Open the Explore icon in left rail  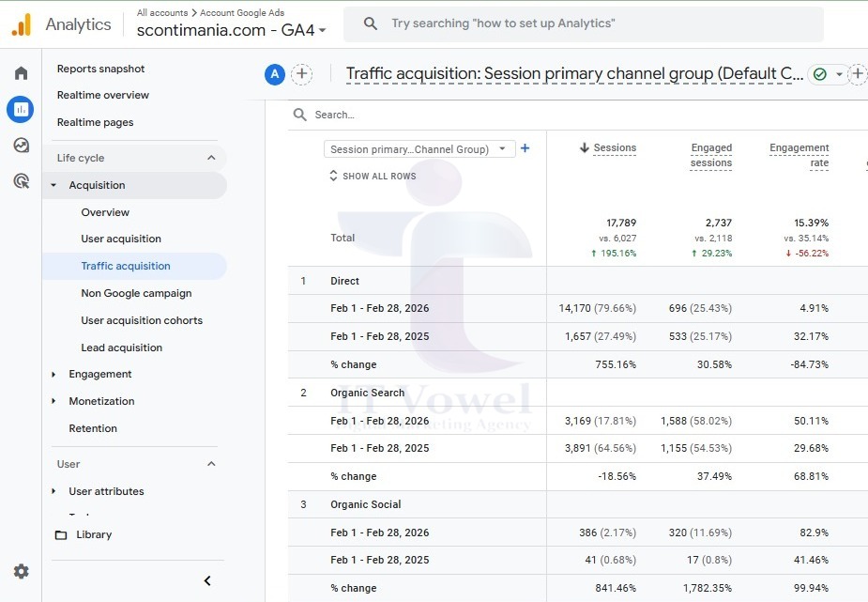(21, 146)
